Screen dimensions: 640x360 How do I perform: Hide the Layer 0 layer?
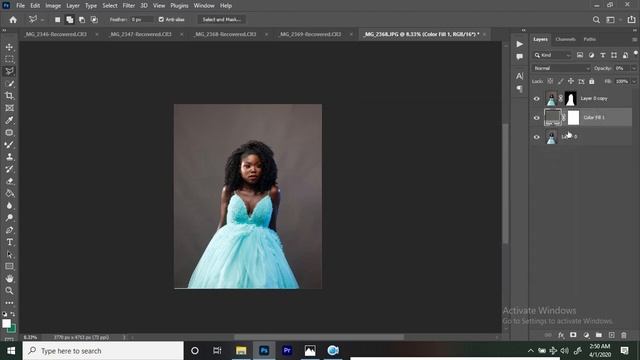[537, 137]
